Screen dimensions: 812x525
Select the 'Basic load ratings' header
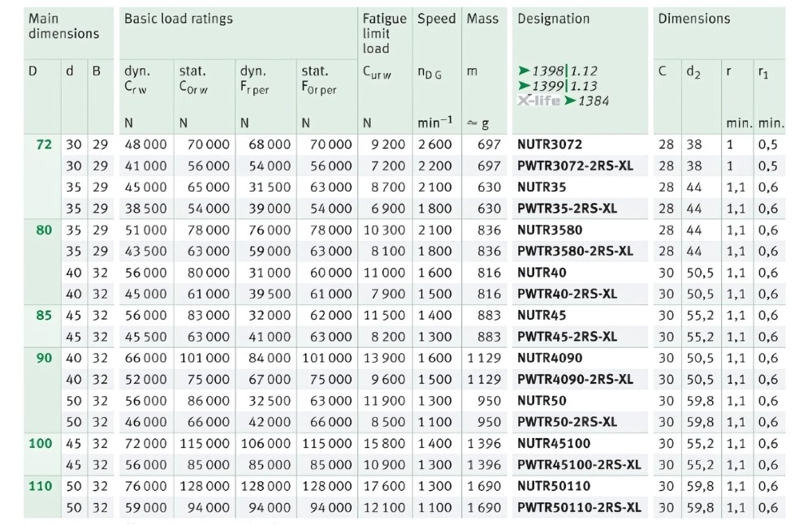click(x=178, y=19)
